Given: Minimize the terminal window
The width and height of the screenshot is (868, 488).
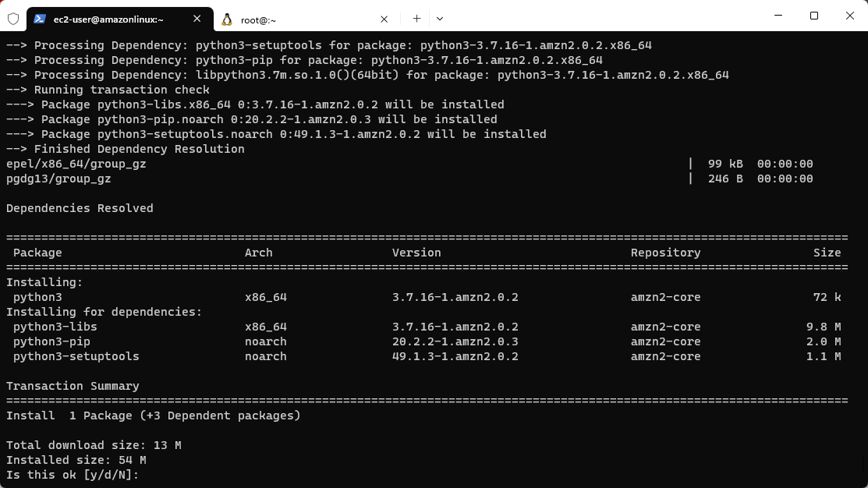Looking at the screenshot, I should point(777,16).
